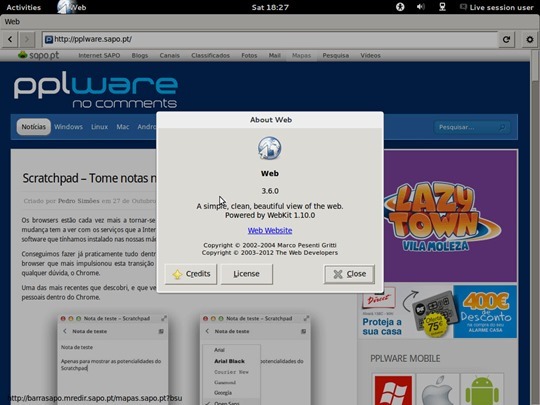The height and width of the screenshot is (405, 540).
Task: Open the volume speaker icon
Action: pos(420,7)
